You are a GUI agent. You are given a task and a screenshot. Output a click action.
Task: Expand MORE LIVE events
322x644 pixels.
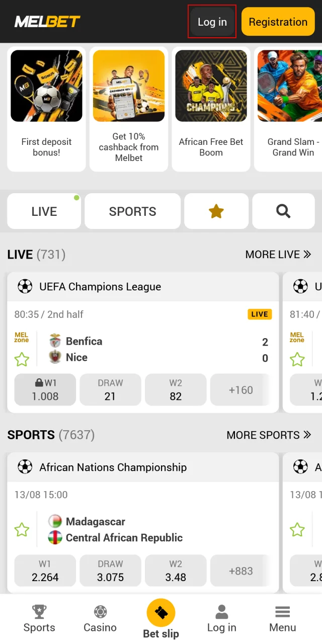[278, 255]
